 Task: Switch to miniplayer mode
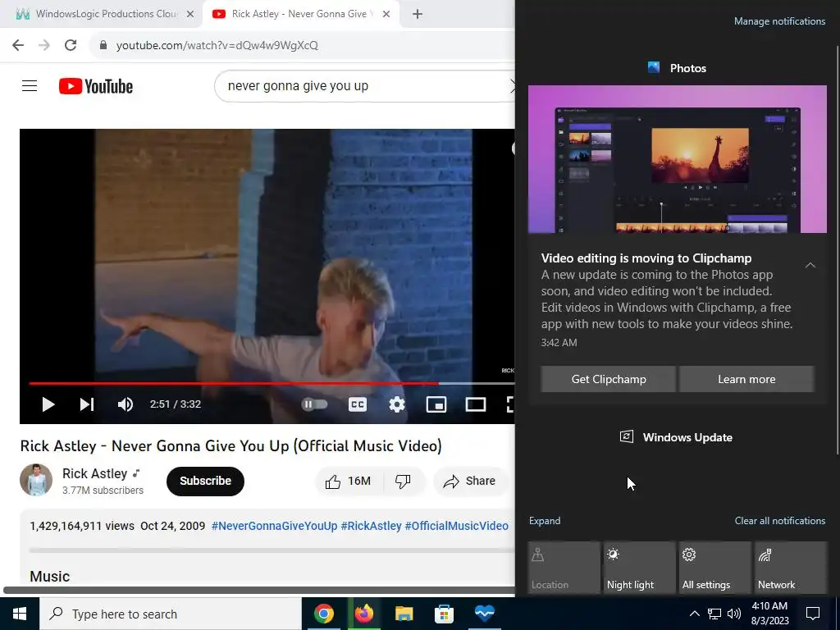(x=436, y=404)
